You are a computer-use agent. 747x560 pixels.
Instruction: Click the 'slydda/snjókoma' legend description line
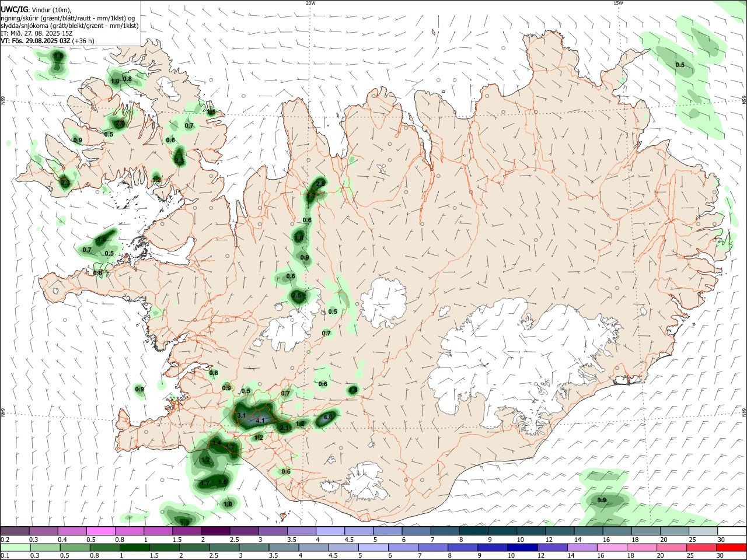pos(69,26)
